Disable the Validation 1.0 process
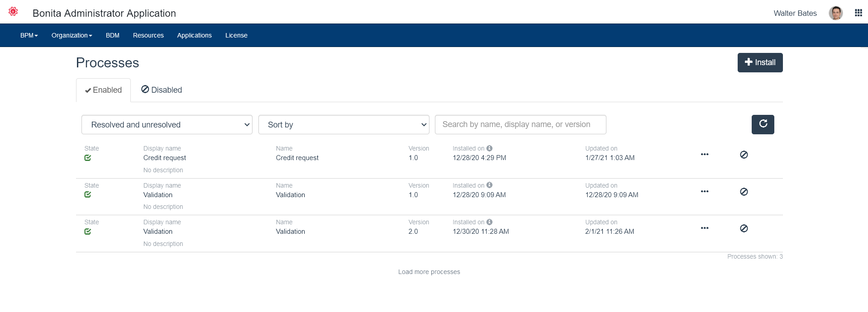 coord(744,192)
